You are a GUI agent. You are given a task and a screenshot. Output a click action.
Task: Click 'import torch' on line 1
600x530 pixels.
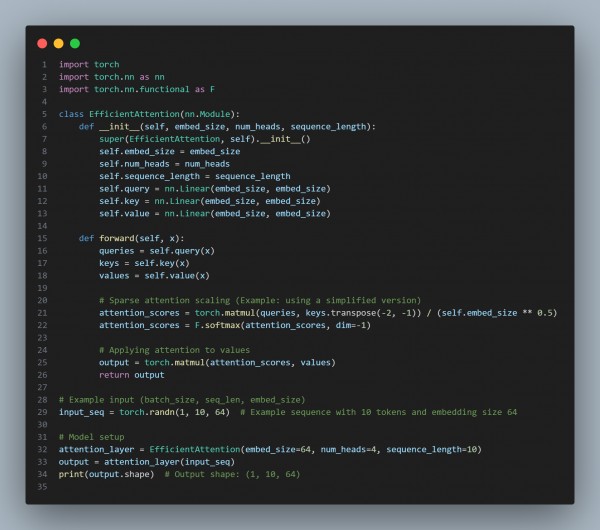point(89,64)
